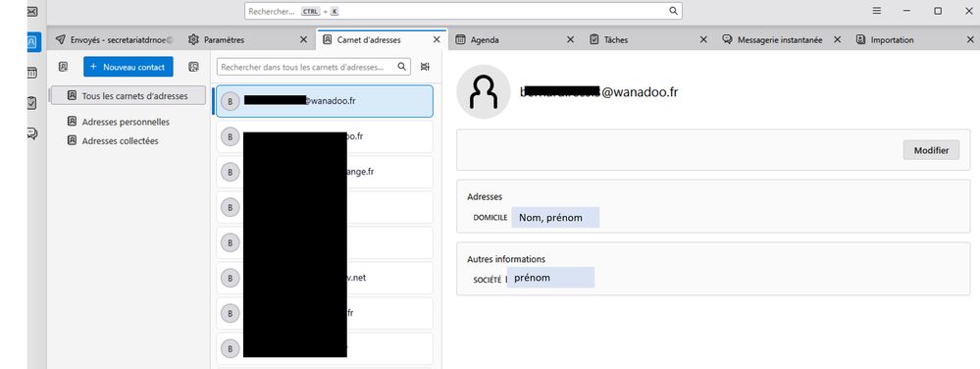980x369 pixels.
Task: Switch to the Importation tab
Action: pyautogui.click(x=914, y=39)
